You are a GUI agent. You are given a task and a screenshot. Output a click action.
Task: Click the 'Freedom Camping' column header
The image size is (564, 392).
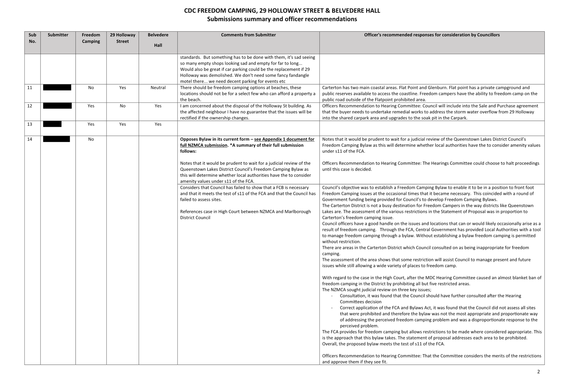tap(91, 38)
